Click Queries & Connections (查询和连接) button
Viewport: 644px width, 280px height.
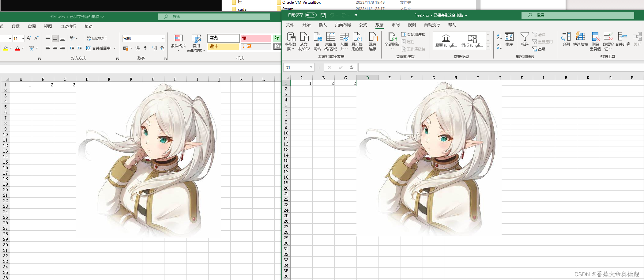(x=413, y=34)
